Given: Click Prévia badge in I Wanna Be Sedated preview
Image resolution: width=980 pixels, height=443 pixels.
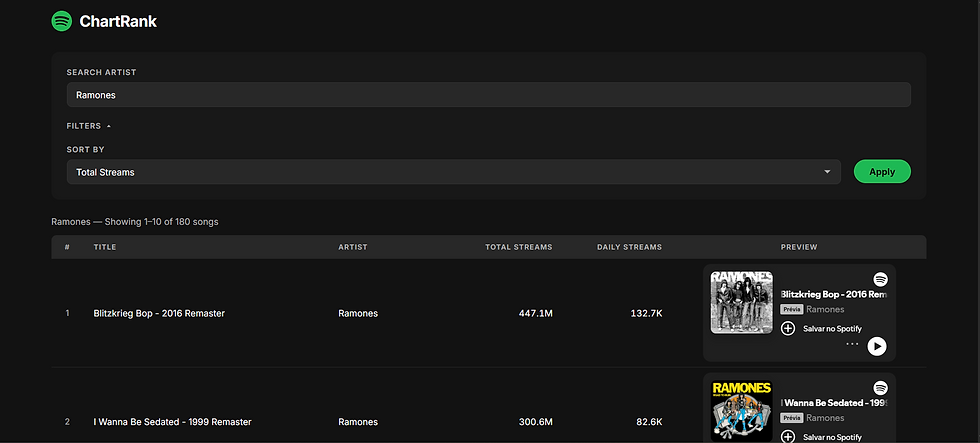Looking at the screenshot, I should click(792, 418).
